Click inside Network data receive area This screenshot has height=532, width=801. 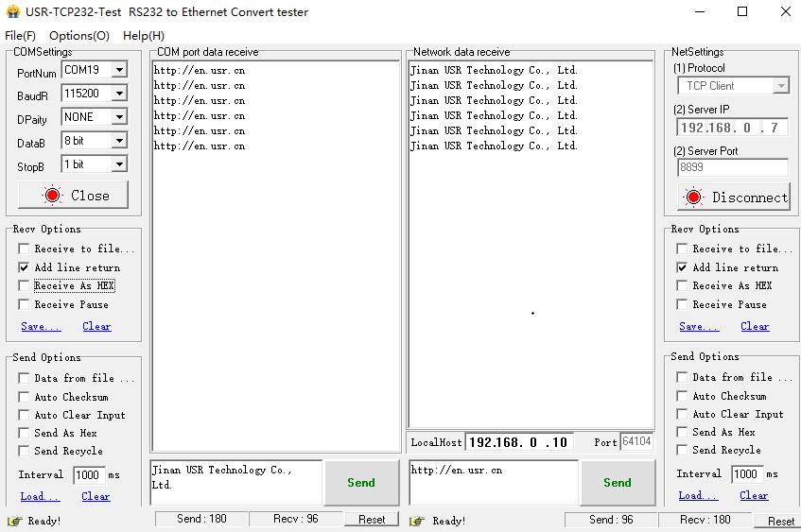(531, 245)
